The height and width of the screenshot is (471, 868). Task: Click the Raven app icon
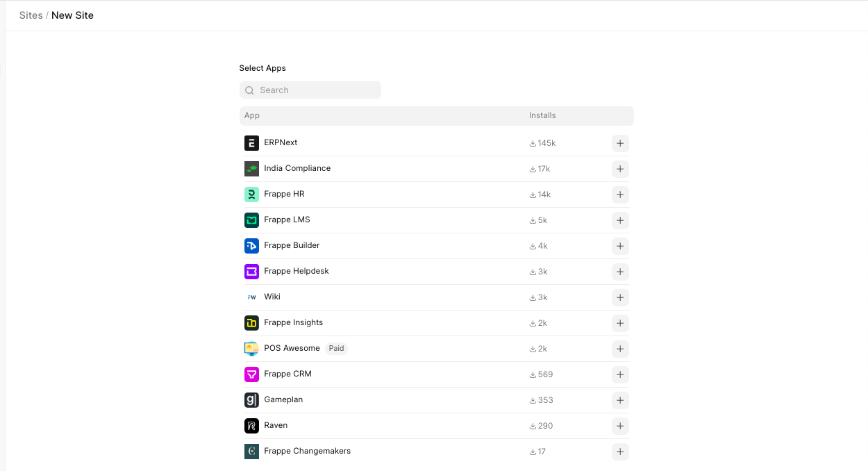[251, 426]
